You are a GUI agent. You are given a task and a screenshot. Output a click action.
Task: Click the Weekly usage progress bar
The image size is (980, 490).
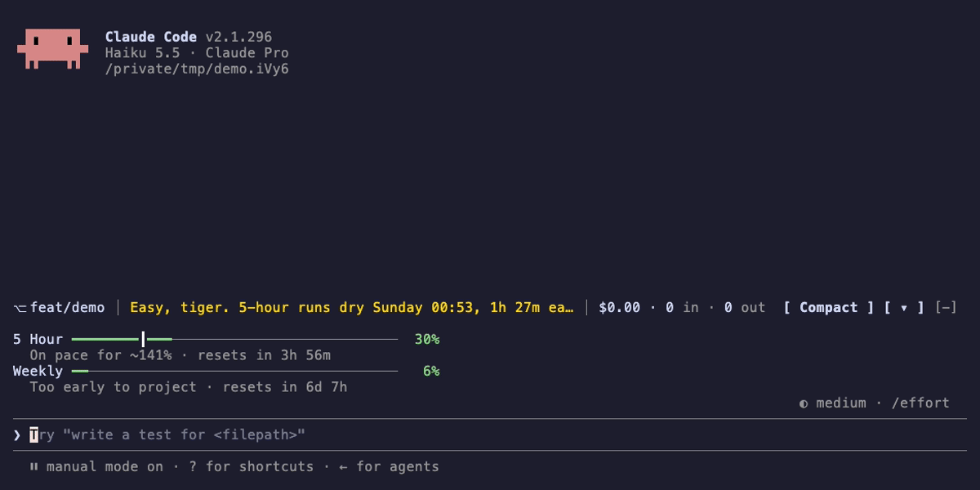click(234, 371)
